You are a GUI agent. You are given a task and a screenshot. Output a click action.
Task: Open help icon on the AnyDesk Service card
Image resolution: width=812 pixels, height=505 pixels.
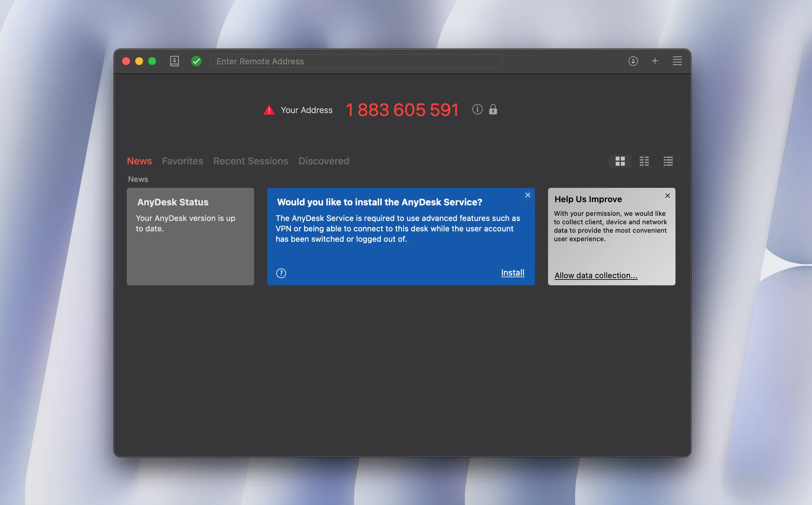click(x=281, y=273)
